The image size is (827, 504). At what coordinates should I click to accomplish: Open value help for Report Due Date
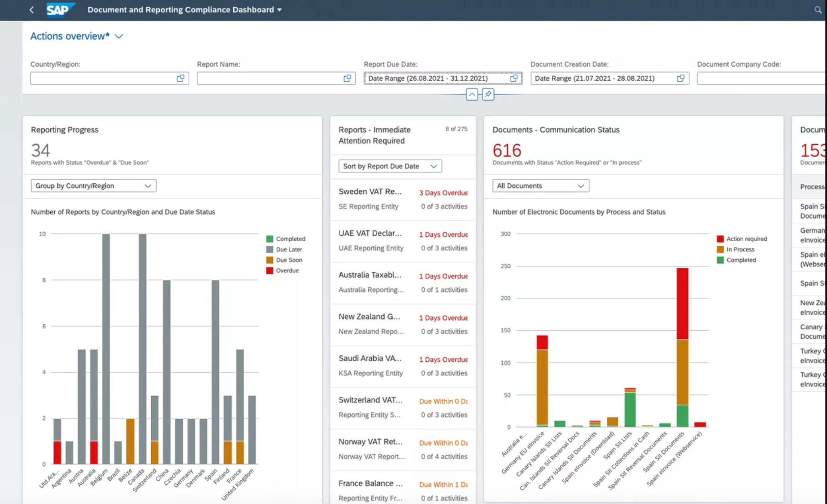514,78
